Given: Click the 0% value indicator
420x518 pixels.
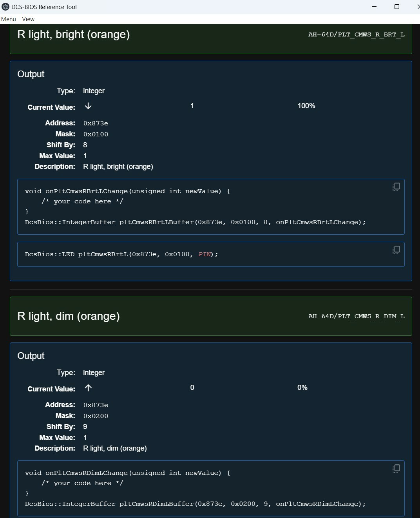Looking at the screenshot, I should tap(302, 388).
